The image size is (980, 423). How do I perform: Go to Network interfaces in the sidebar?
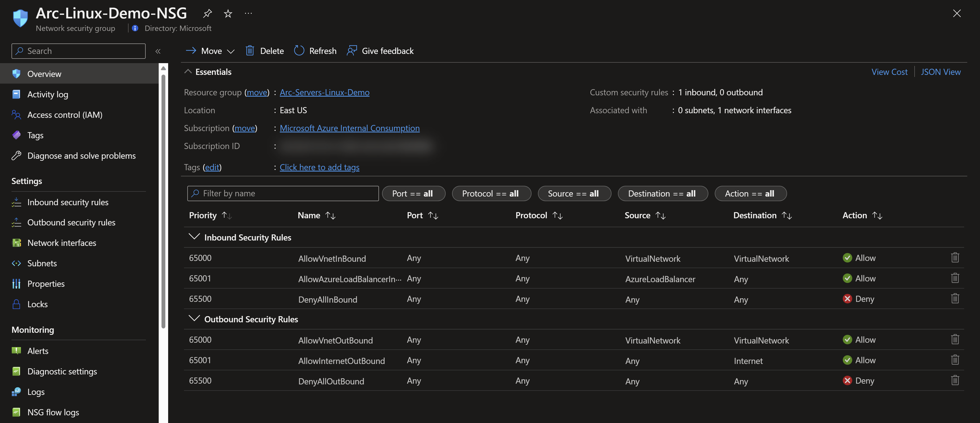point(62,243)
